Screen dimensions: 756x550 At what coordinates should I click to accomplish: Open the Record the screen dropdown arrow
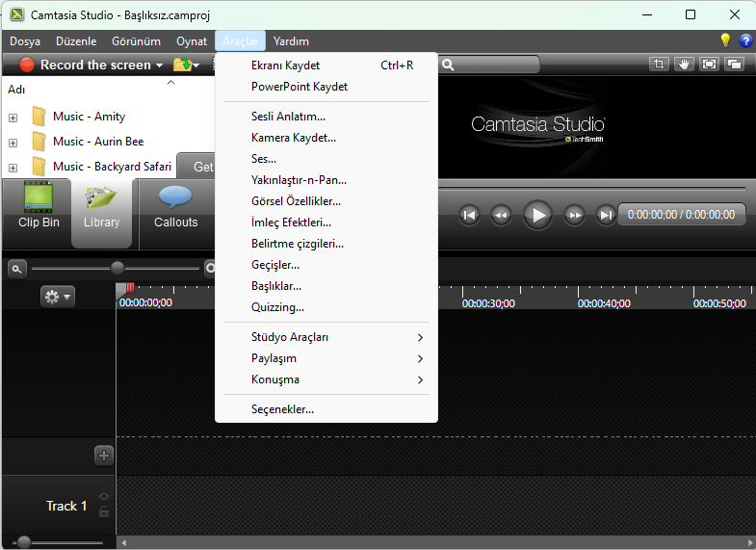pos(159,65)
